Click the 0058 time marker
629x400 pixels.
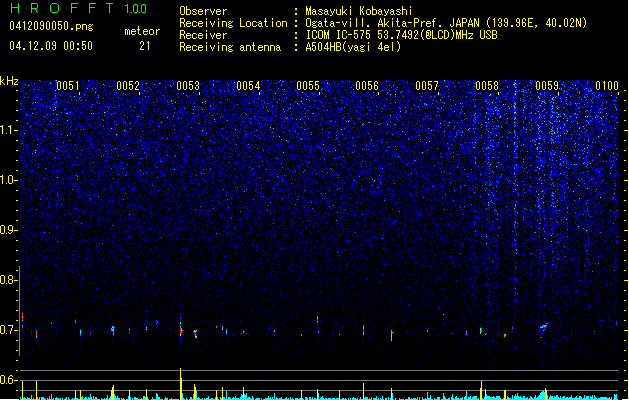pyautogui.click(x=487, y=85)
